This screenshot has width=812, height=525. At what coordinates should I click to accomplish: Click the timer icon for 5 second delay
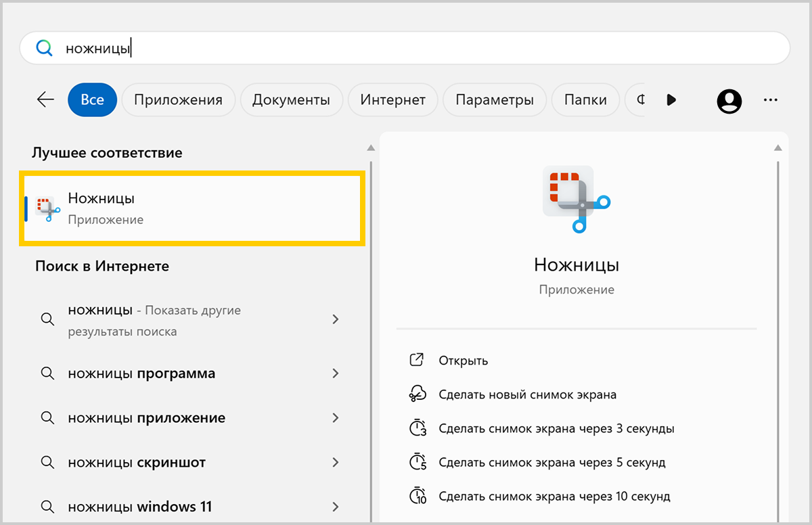point(418,463)
